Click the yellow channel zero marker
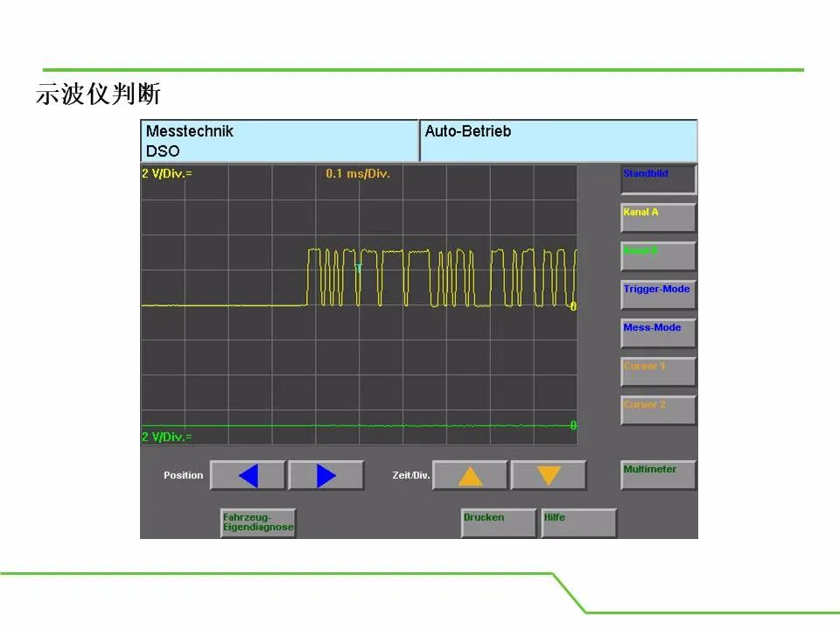The width and height of the screenshot is (840, 630). pos(573,306)
